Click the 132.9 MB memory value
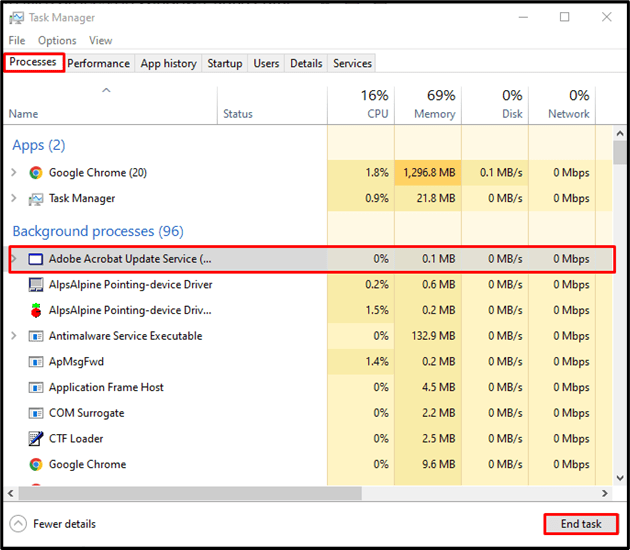Screen dimensions: 630x550 [433, 336]
